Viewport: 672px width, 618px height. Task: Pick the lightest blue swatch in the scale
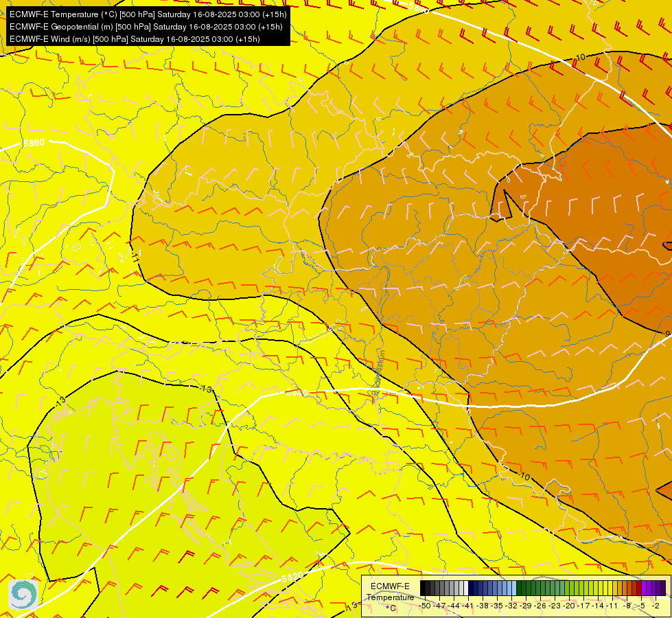514,588
